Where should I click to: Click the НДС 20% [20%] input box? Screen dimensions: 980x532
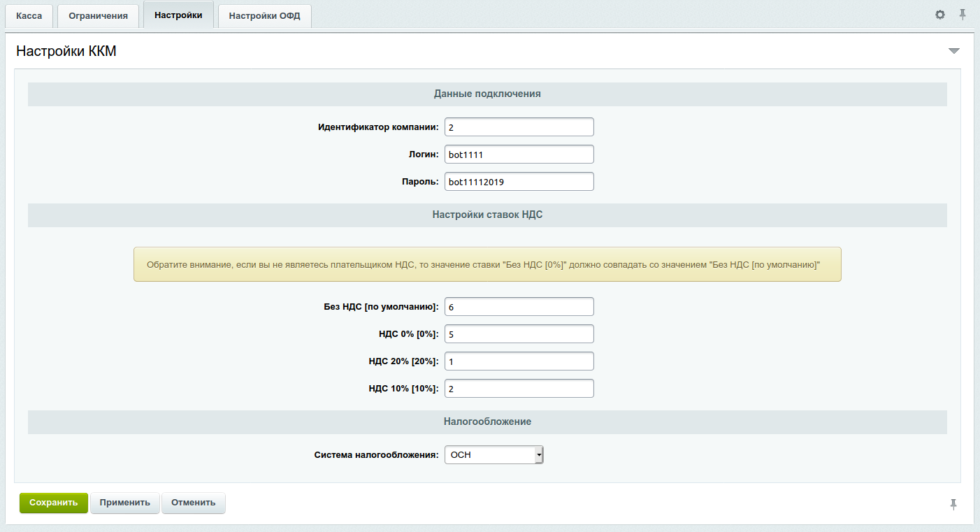click(x=519, y=361)
